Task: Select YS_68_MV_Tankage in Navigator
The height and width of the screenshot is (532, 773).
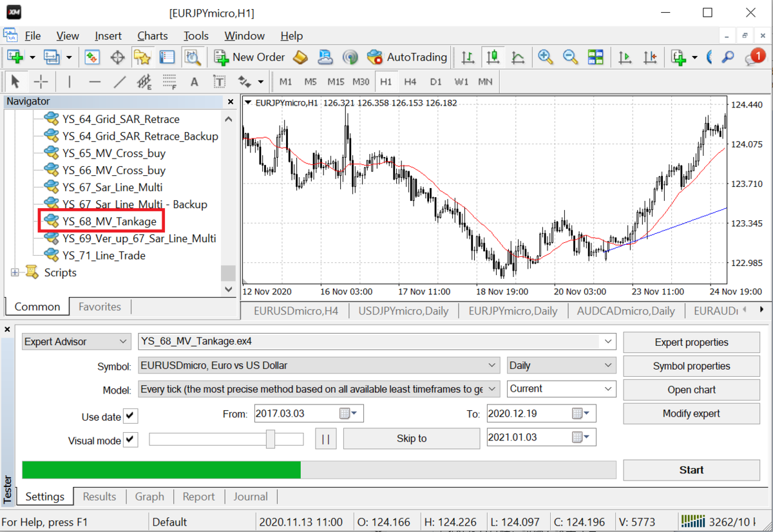Action: pyautogui.click(x=109, y=222)
